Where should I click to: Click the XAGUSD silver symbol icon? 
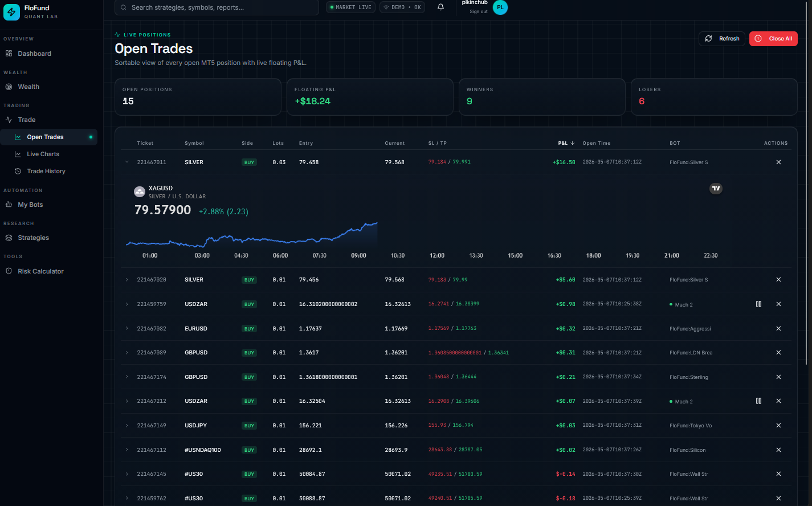[x=139, y=192]
